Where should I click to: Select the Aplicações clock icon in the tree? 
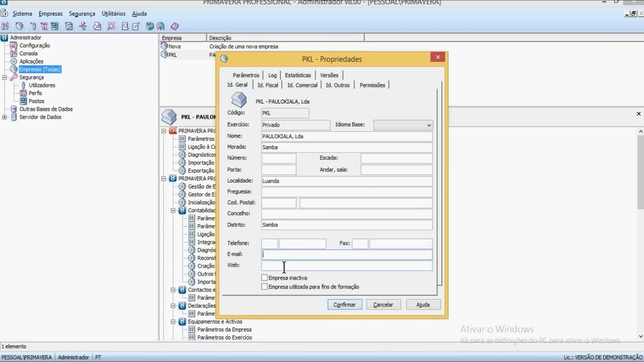14,61
